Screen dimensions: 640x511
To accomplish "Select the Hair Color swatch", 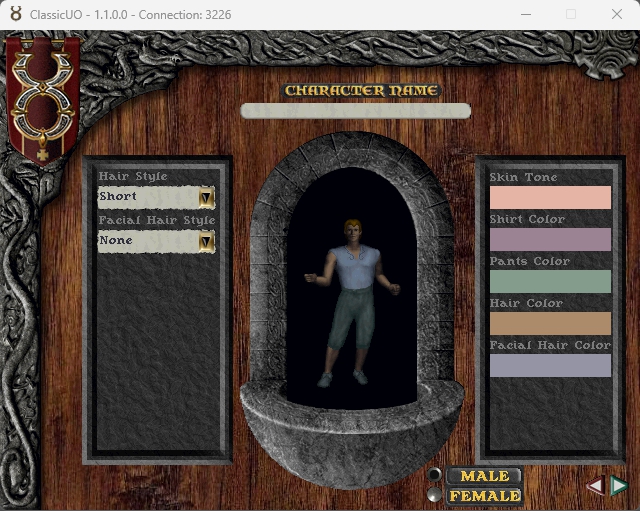I will 550,323.
